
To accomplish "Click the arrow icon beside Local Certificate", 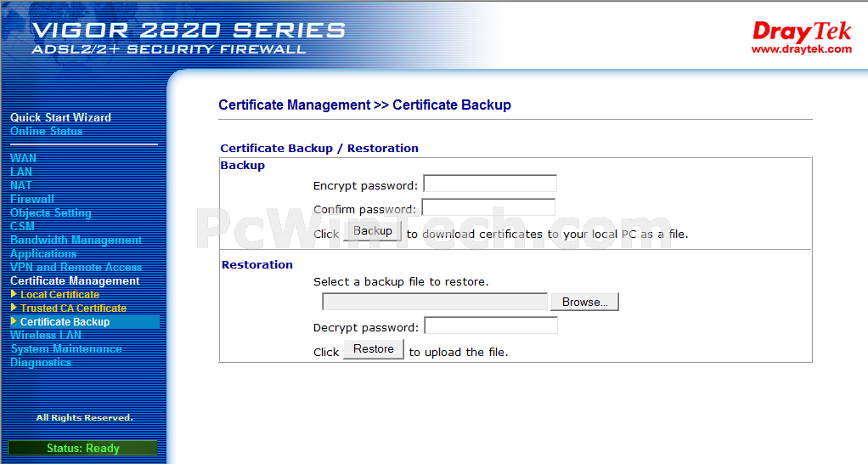I will [x=14, y=294].
